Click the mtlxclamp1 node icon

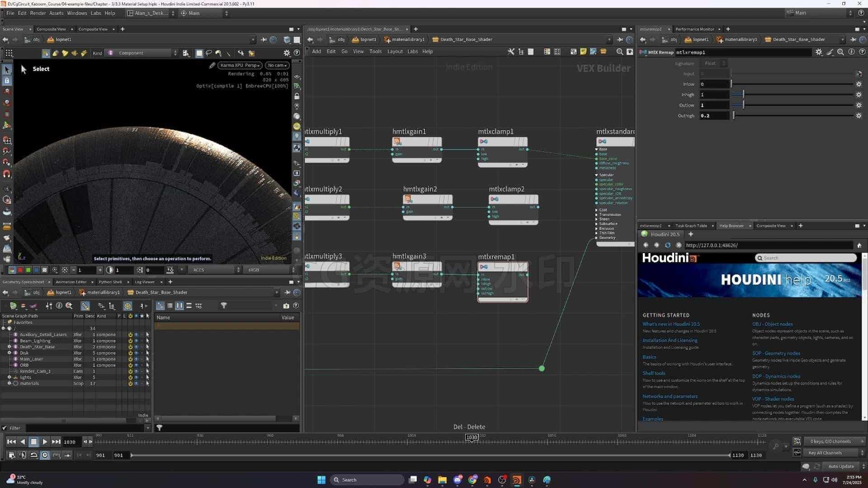coord(483,141)
